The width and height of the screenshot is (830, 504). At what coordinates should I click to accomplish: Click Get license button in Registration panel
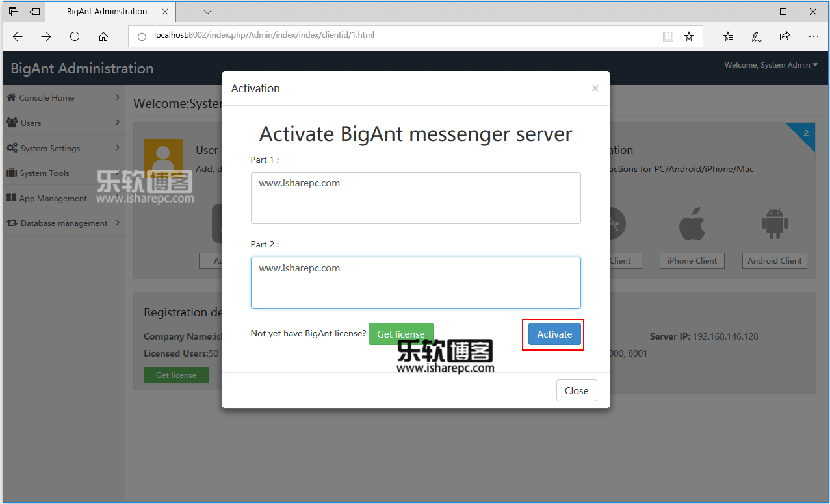(x=176, y=375)
